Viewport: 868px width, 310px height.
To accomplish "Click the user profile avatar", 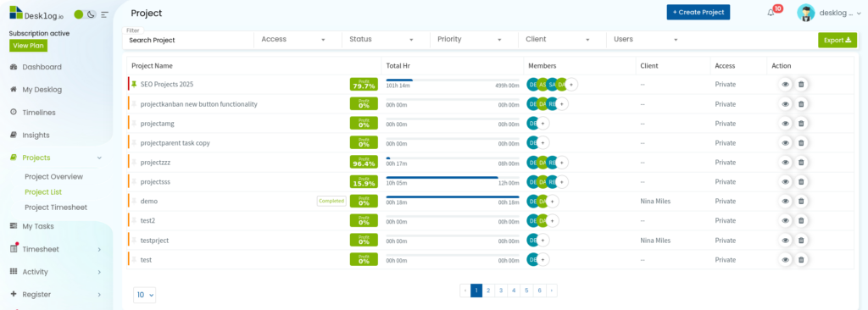I will [805, 13].
